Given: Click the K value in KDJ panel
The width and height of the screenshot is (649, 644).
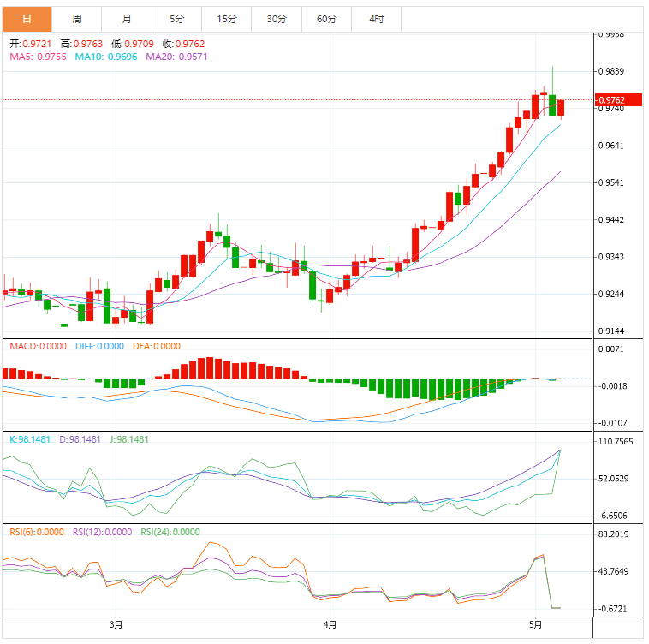Looking at the screenshot, I should [x=30, y=439].
